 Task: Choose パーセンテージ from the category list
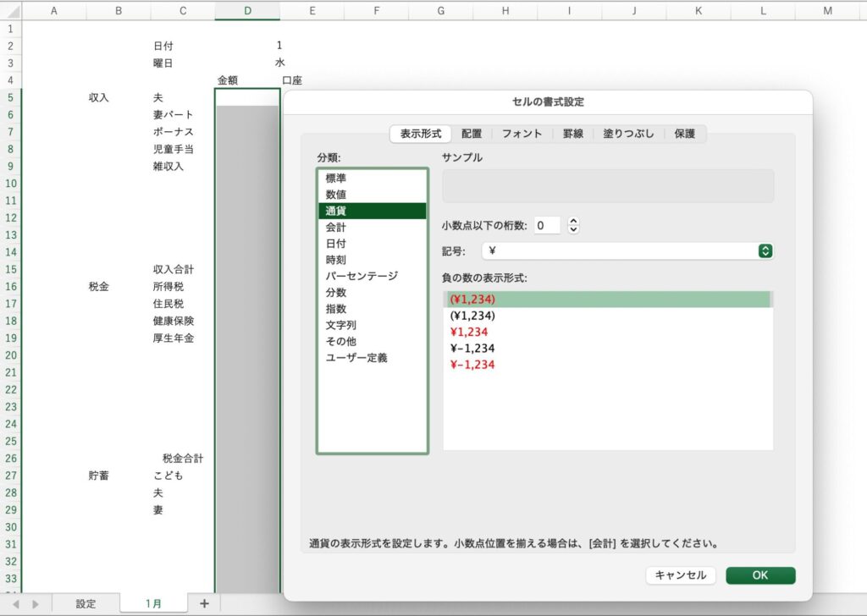point(362,277)
